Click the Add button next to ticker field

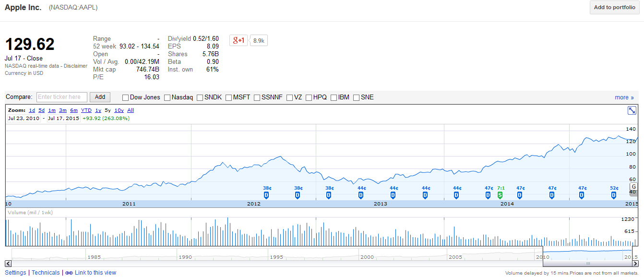click(100, 97)
